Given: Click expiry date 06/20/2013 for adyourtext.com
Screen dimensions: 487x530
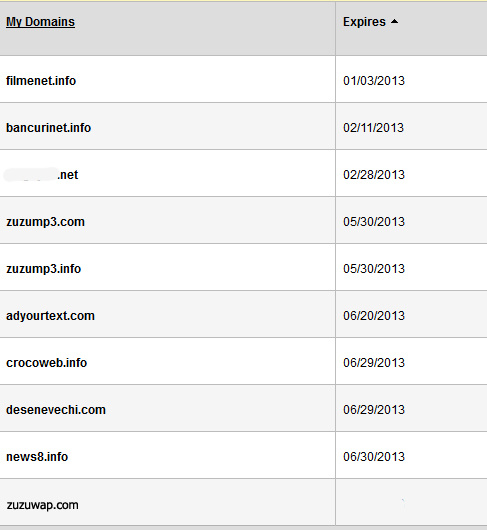Looking at the screenshot, I should [x=374, y=316].
